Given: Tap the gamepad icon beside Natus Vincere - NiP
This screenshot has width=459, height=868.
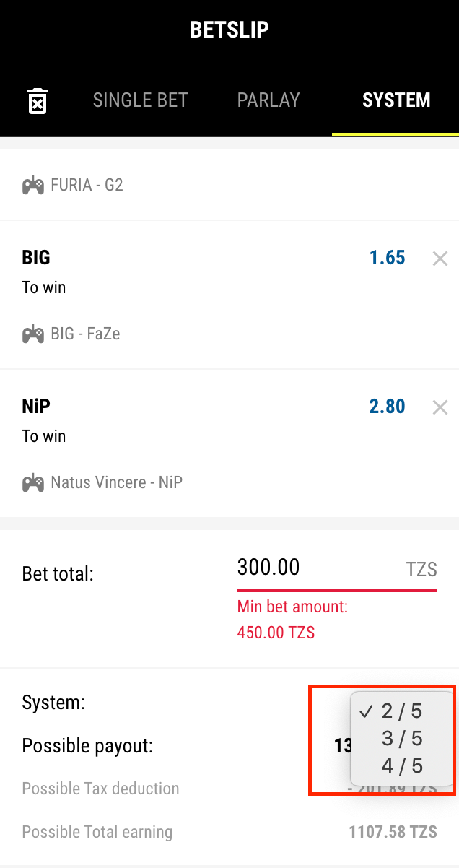Looking at the screenshot, I should tap(32, 483).
